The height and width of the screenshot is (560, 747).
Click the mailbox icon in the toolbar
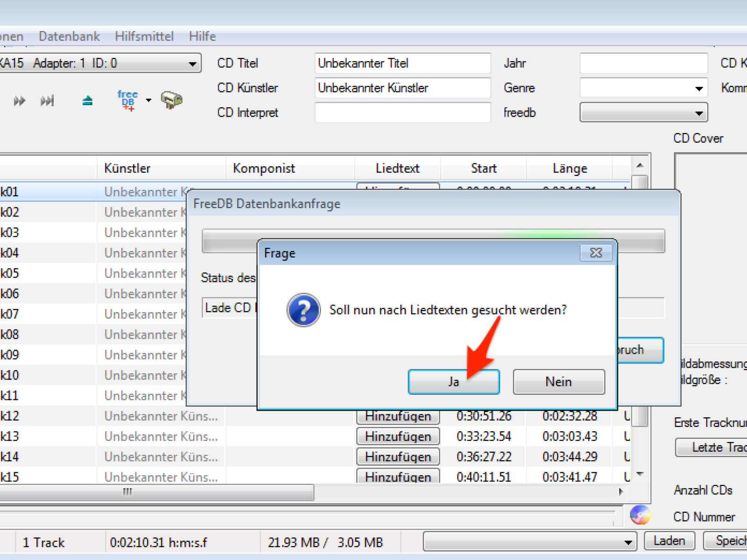171,100
